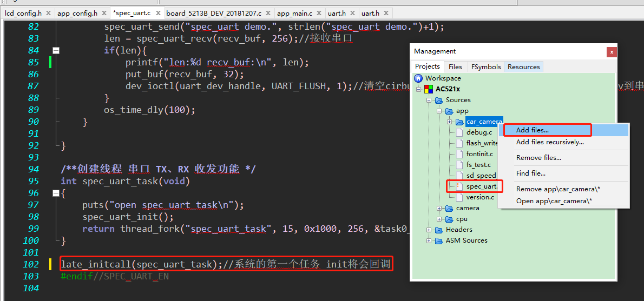
Task: Collapse the app folder node
Action: pyautogui.click(x=439, y=111)
